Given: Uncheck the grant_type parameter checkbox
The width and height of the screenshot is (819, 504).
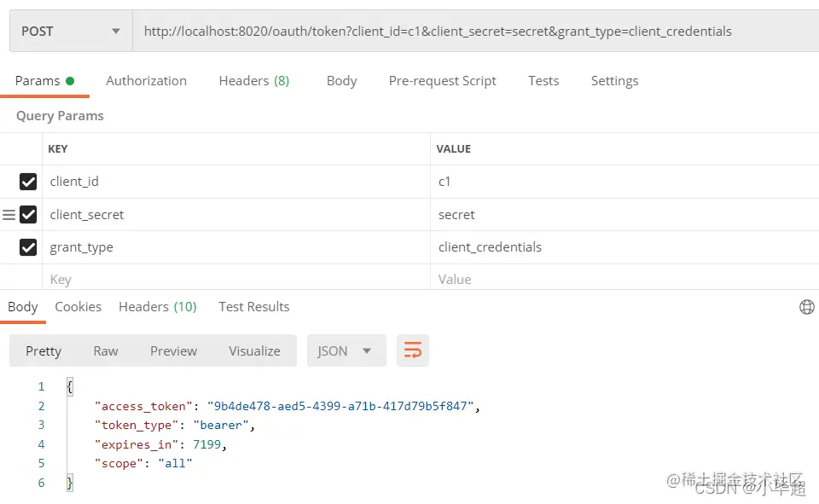Looking at the screenshot, I should 28,247.
